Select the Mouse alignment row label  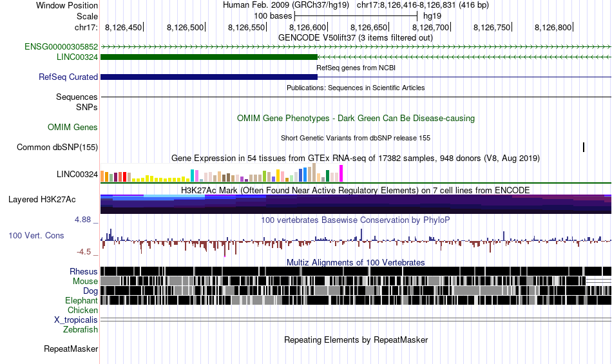85,282
